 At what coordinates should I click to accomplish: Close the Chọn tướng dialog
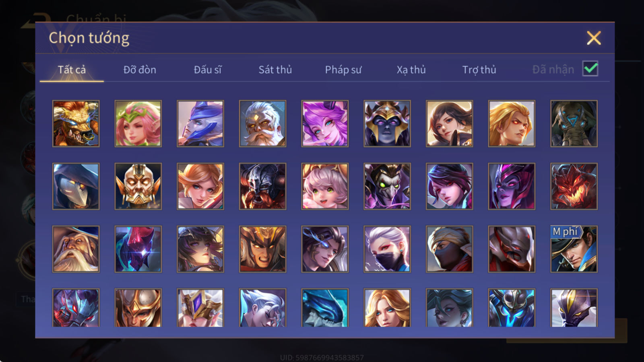594,38
